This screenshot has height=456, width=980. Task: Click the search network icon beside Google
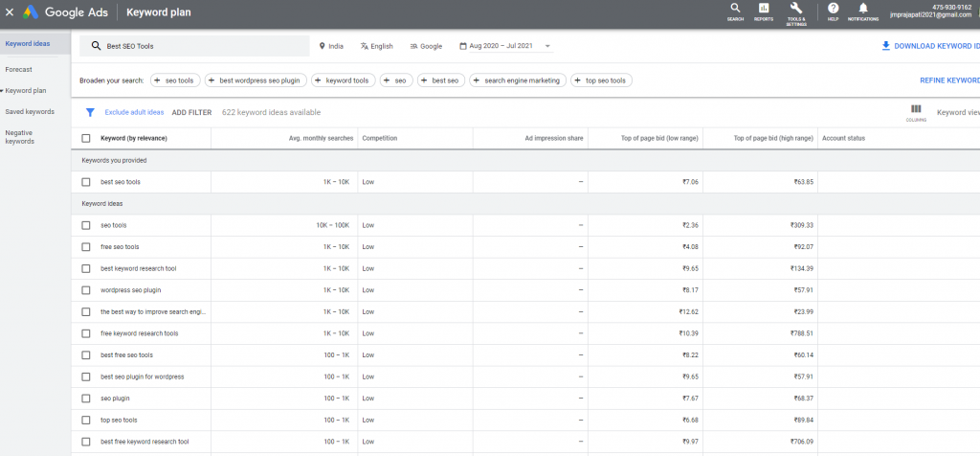(x=413, y=46)
